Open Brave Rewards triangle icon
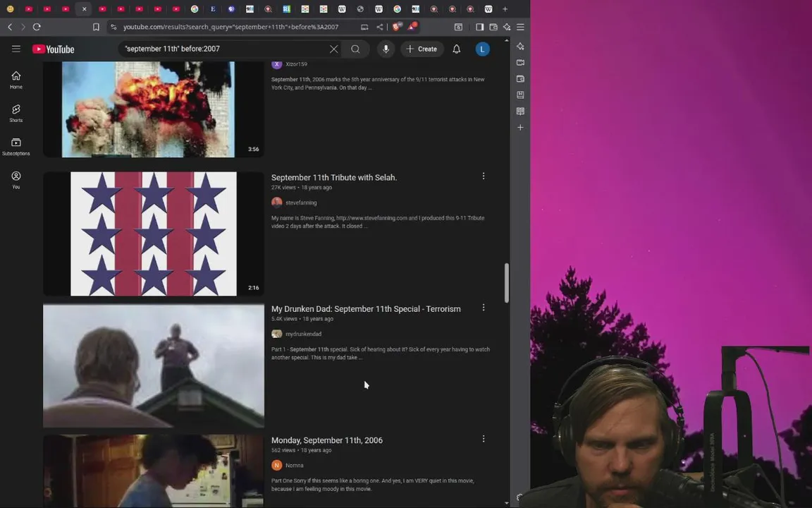 pyautogui.click(x=412, y=26)
